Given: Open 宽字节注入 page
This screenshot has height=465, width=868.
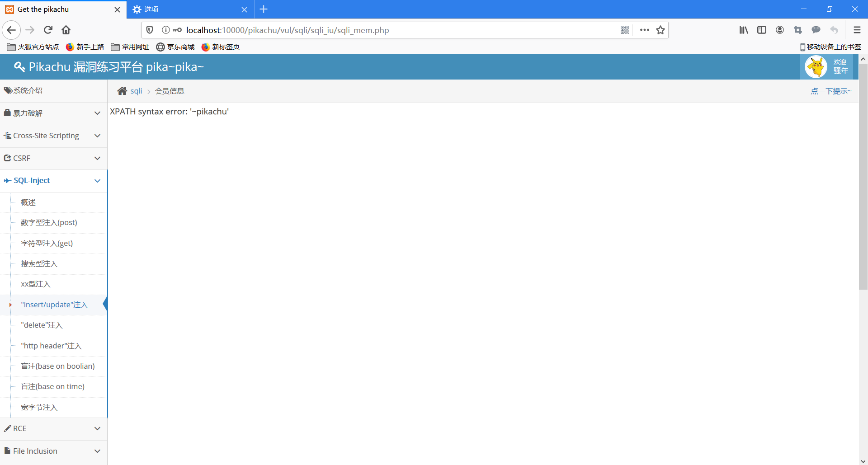Looking at the screenshot, I should 39,407.
